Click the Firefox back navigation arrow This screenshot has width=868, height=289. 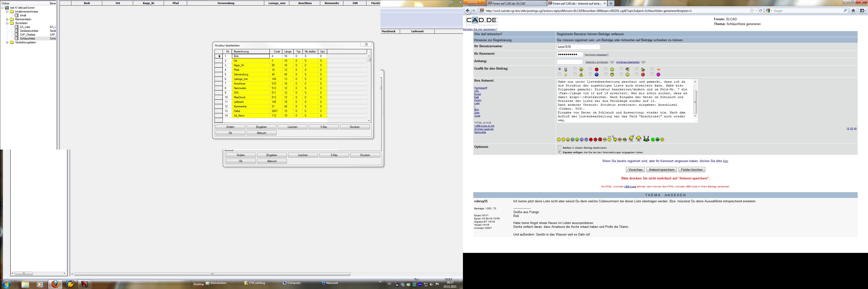click(467, 11)
